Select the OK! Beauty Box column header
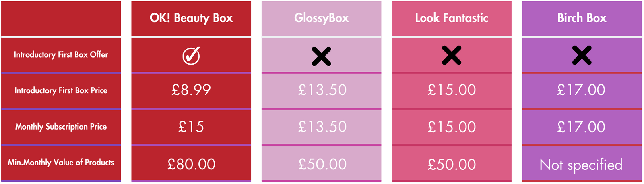Screen dimensions: 644x184 (191, 18)
